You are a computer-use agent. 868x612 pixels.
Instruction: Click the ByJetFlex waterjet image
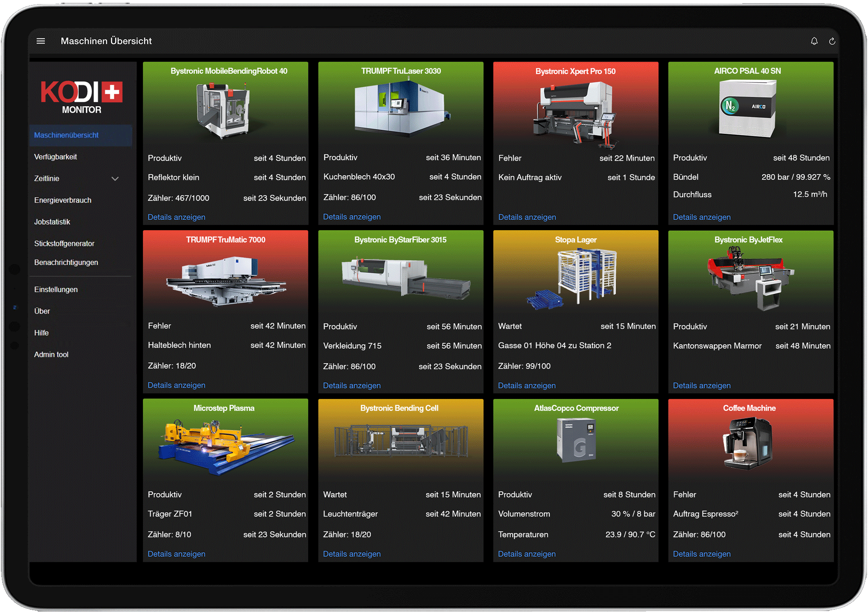[750, 278]
